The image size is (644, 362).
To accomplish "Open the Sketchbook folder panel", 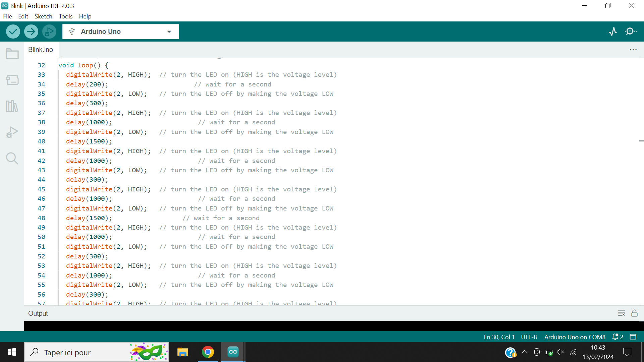I will 12,54.
